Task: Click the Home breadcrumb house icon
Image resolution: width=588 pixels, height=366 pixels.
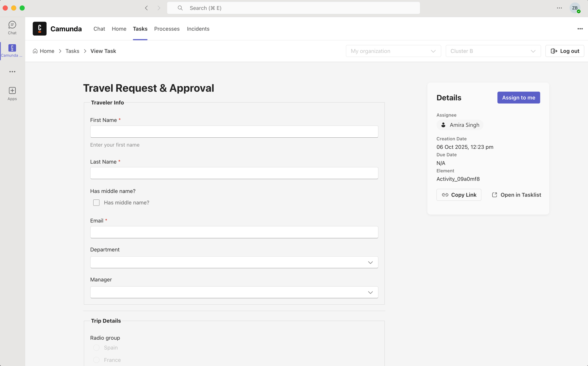Action: pyautogui.click(x=35, y=51)
